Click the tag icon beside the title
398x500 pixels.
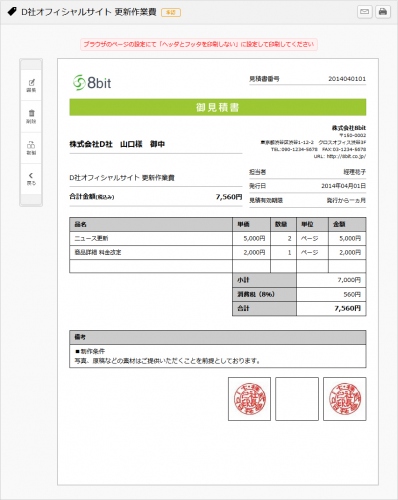12,12
